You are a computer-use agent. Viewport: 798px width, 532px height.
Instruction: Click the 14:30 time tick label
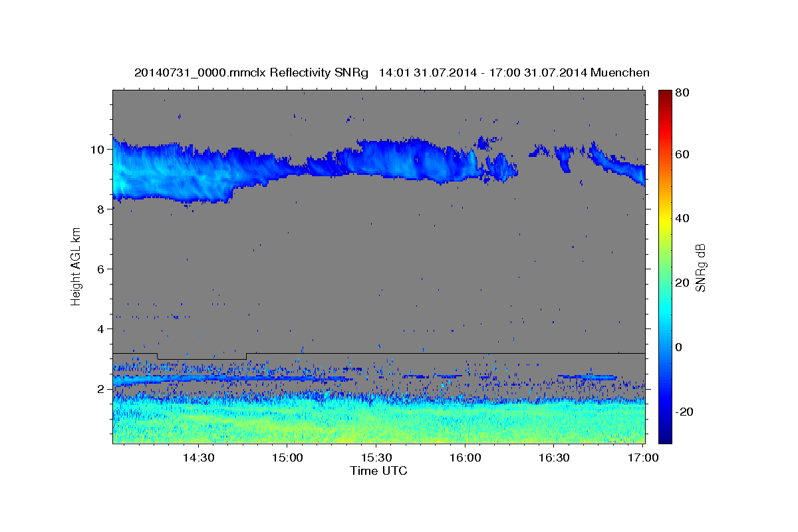tap(198, 458)
